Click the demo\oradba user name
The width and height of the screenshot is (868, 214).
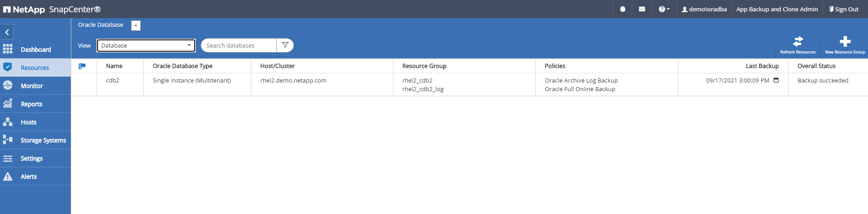click(x=704, y=9)
